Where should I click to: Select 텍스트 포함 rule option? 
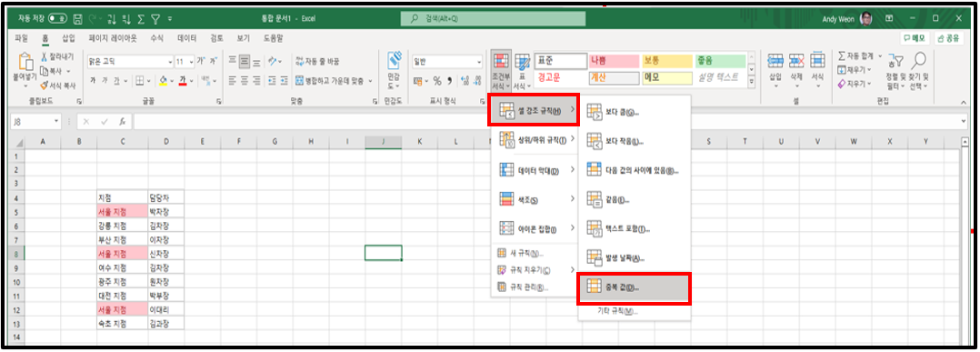tap(634, 228)
